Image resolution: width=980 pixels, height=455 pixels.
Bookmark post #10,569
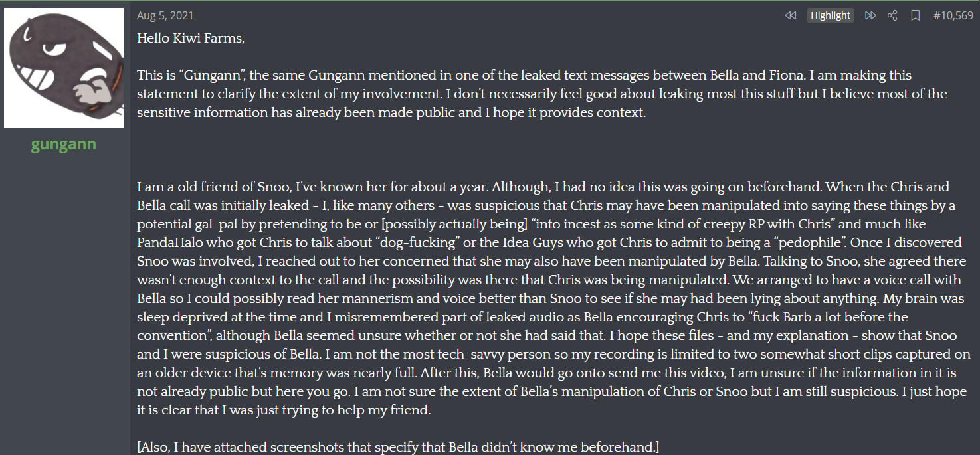916,15
